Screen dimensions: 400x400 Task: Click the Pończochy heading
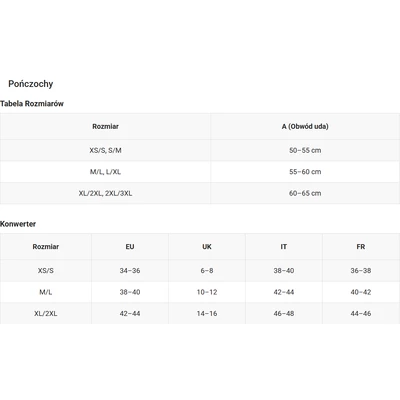[31, 84]
